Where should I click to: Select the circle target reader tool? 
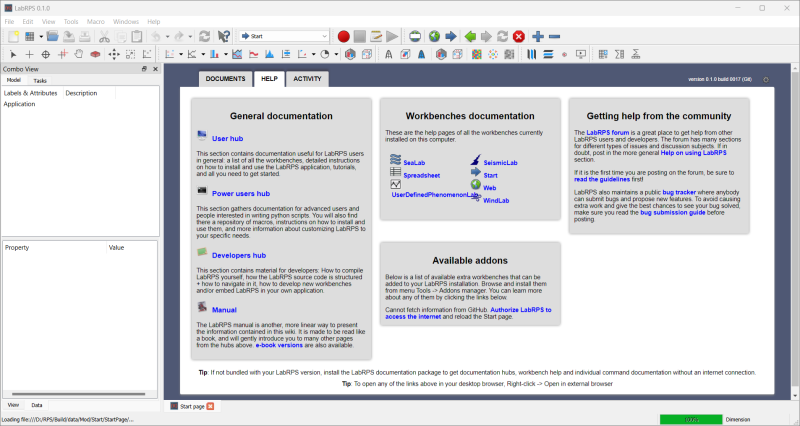(46, 54)
